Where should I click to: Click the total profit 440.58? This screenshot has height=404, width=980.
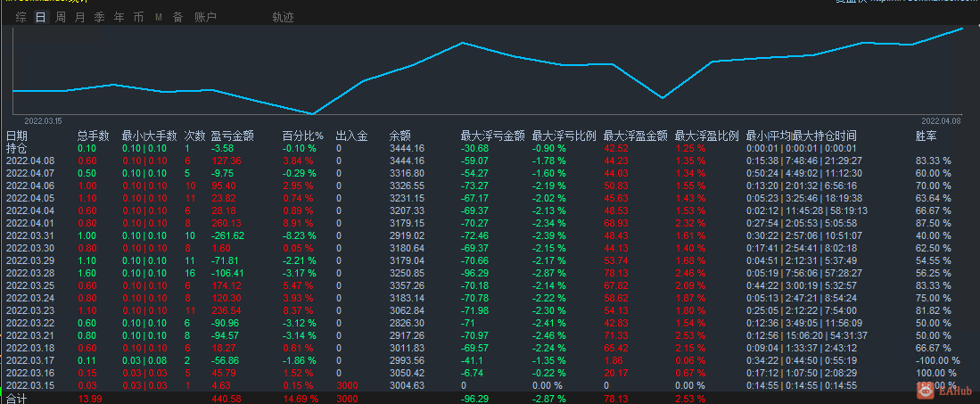tap(226, 399)
